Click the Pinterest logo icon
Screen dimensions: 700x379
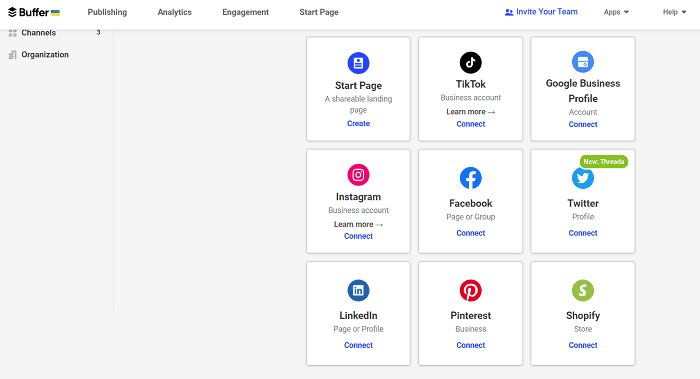click(471, 291)
